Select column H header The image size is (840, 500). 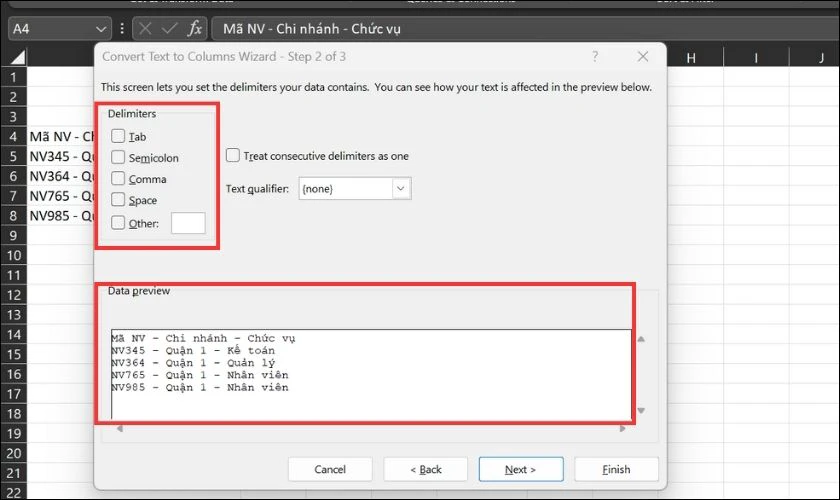(690, 59)
